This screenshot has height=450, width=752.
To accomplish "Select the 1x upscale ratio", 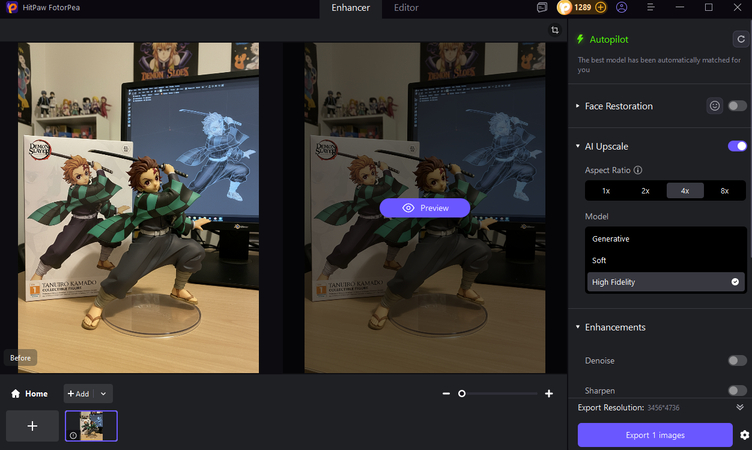I will point(606,190).
